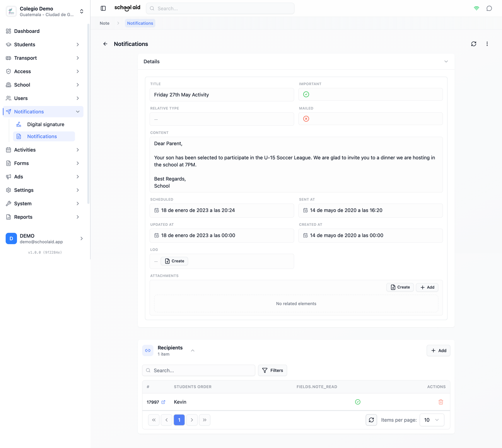Toggle the Mailed red cross indicator
Image resolution: width=502 pixels, height=448 pixels.
tap(306, 119)
